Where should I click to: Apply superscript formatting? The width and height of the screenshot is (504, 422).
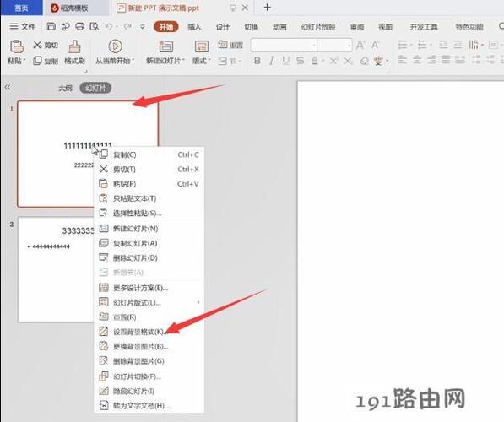333,61
